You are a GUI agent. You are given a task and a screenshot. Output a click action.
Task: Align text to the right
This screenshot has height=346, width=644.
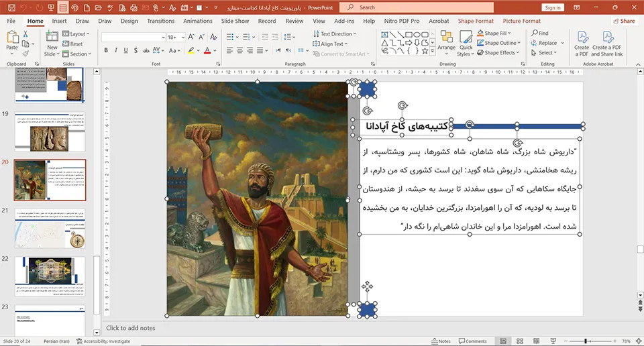250,50
